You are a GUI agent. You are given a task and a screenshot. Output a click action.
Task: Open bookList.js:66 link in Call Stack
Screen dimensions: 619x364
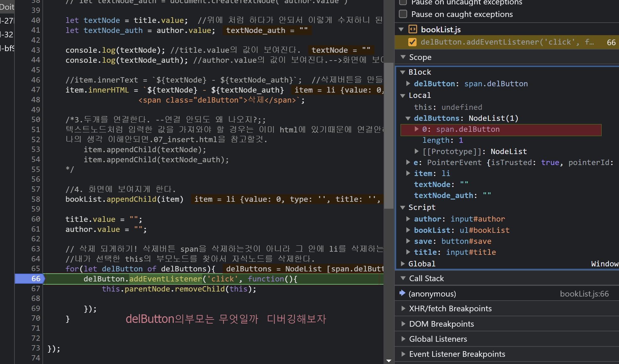coord(584,294)
